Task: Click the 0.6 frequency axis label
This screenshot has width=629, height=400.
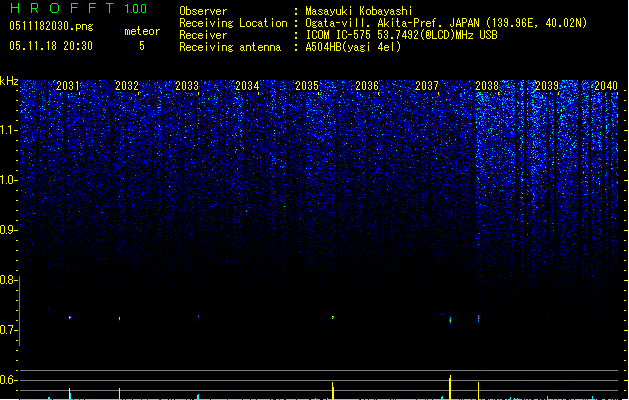Action: (x=9, y=380)
